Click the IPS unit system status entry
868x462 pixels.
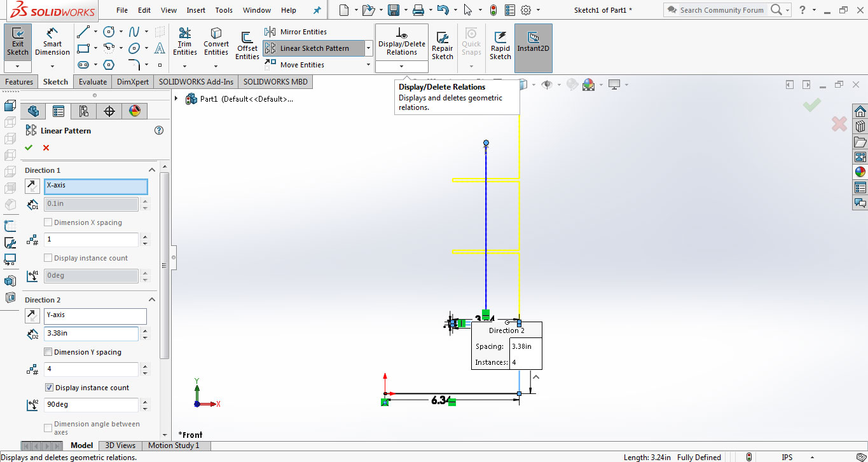[x=787, y=457]
